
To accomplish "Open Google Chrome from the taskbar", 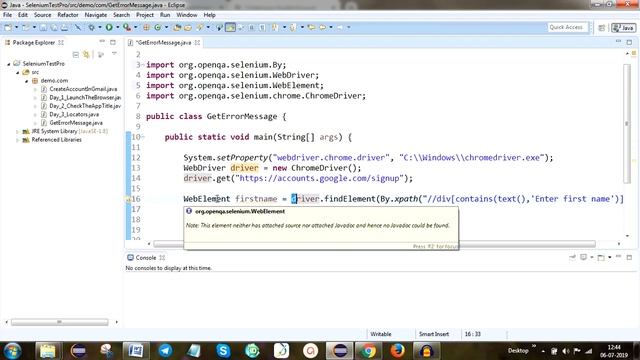I will point(368,351).
